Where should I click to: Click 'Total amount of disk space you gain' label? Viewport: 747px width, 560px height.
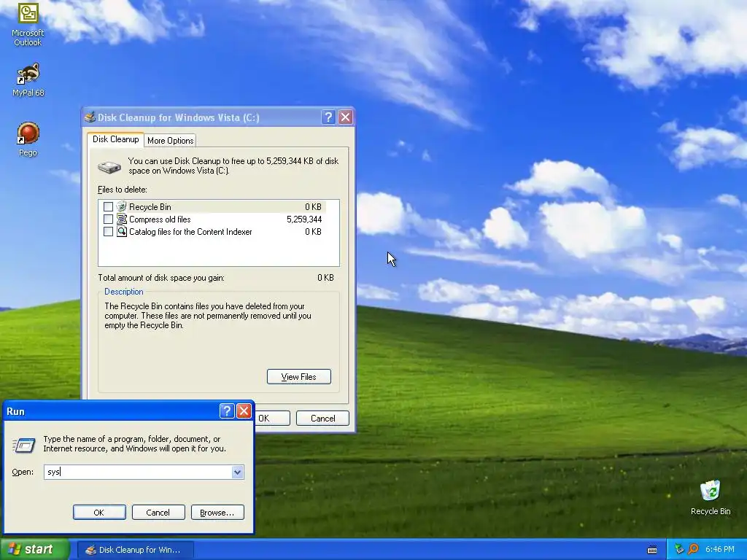pyautogui.click(x=161, y=278)
